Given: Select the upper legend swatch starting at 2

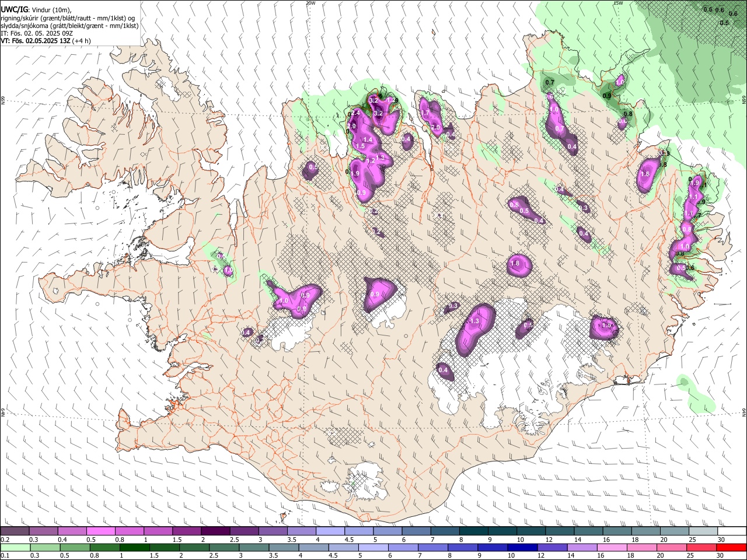Looking at the screenshot, I should pos(215,531).
